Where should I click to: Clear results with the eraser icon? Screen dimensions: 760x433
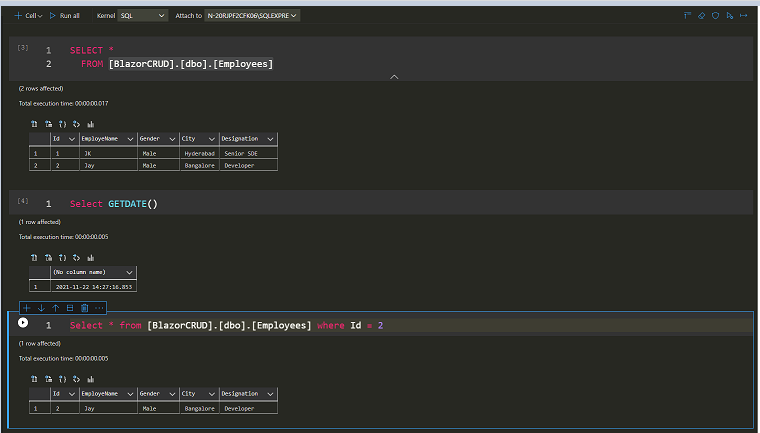(701, 16)
